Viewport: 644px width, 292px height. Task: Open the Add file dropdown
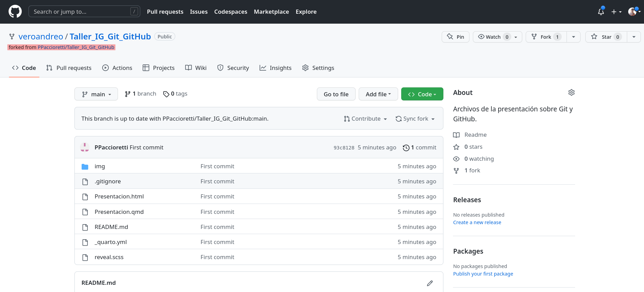[378, 94]
